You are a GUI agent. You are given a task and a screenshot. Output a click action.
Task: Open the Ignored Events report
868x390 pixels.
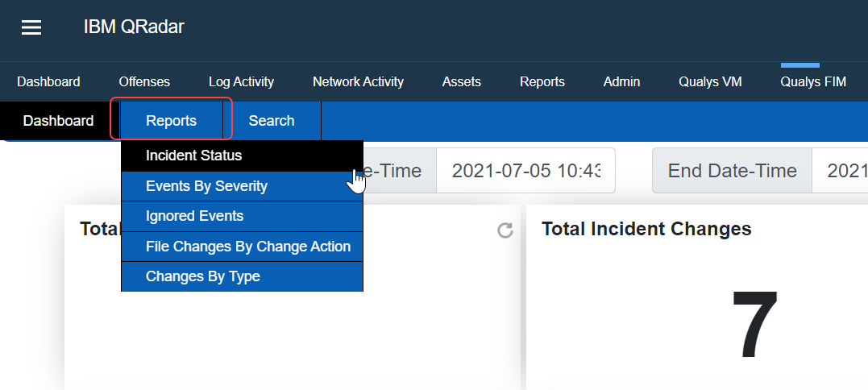[243, 216]
